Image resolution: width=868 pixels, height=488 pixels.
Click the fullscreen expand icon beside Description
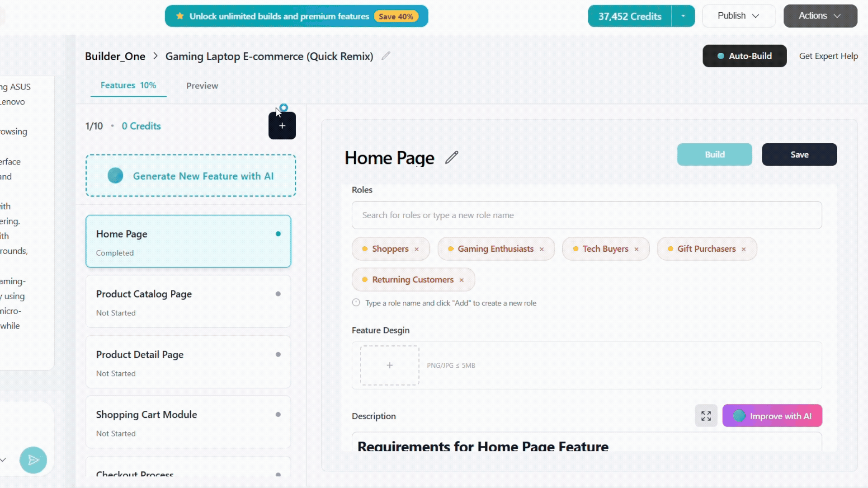coord(706,416)
